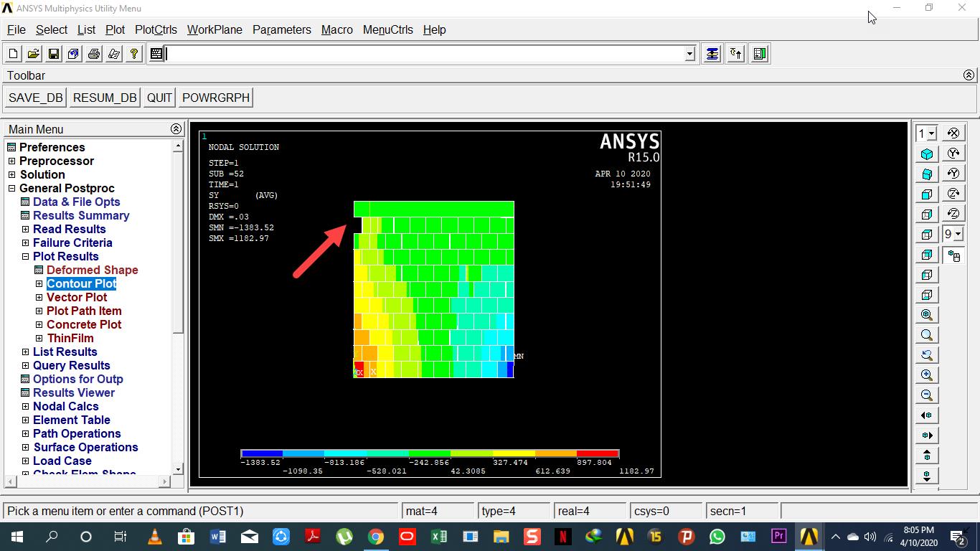This screenshot has height=551, width=980.
Task: Click the front view cube icon
Action: pyautogui.click(x=927, y=194)
